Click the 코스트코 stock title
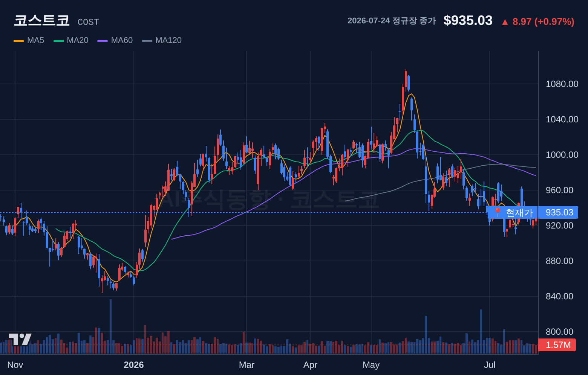The height and width of the screenshot is (375, 588). [x=42, y=20]
